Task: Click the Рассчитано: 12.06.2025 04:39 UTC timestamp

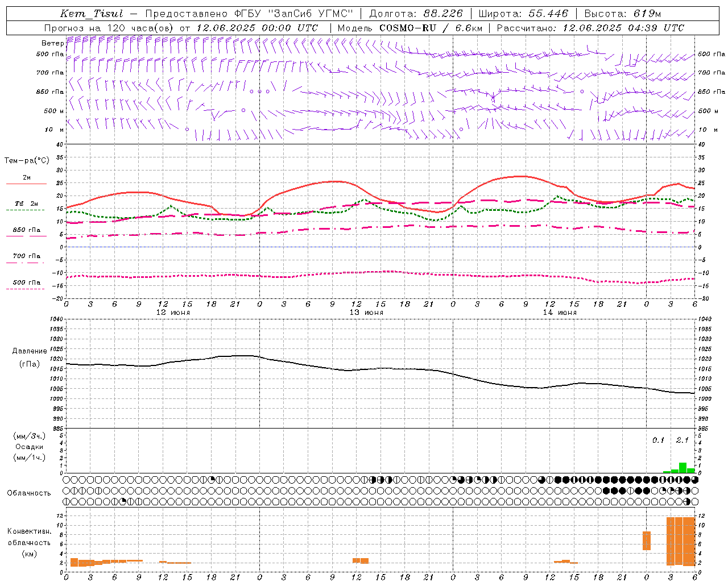Action: (x=590, y=28)
